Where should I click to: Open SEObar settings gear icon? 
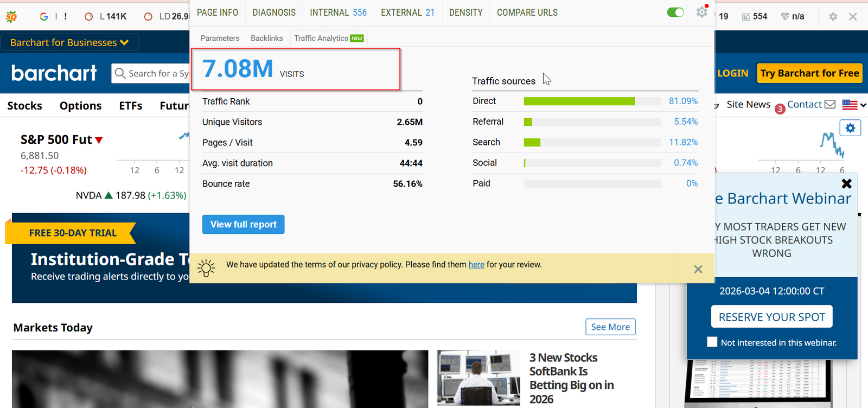(833, 17)
